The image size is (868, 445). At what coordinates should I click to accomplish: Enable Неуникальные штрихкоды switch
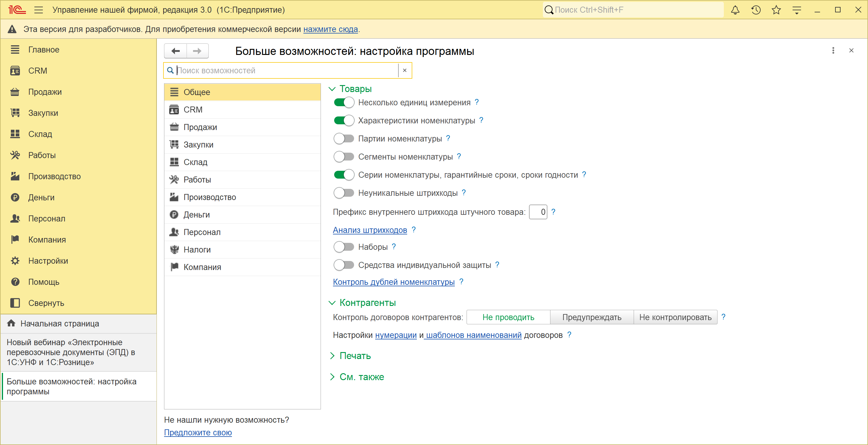click(344, 193)
